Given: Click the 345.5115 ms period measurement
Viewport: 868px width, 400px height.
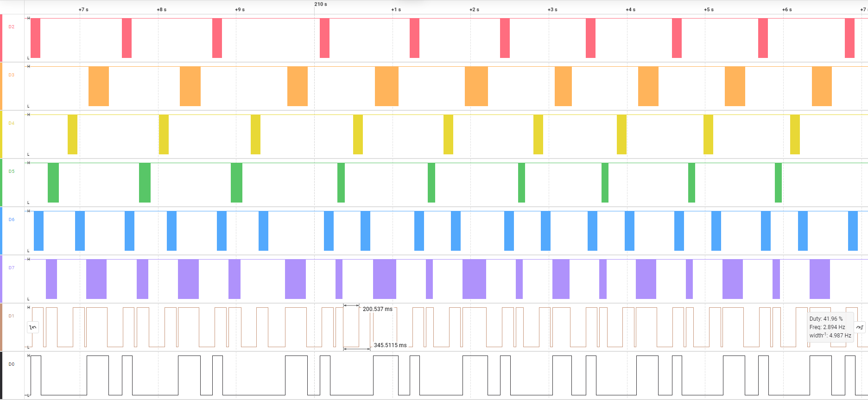Looking at the screenshot, I should 390,345.
